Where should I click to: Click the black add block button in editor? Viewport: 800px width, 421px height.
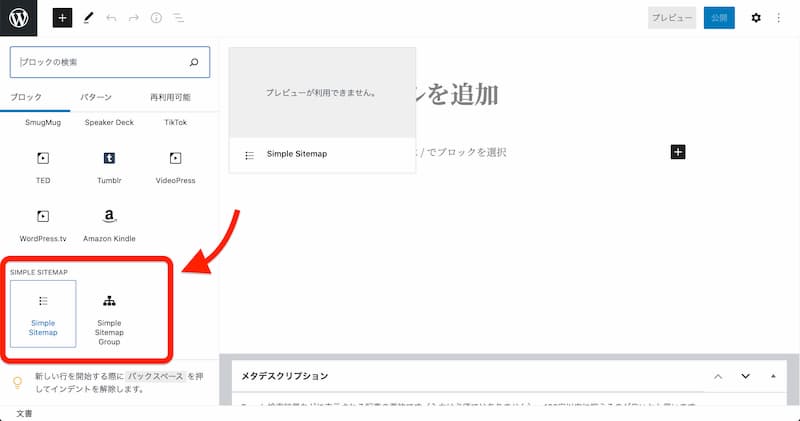(x=678, y=152)
